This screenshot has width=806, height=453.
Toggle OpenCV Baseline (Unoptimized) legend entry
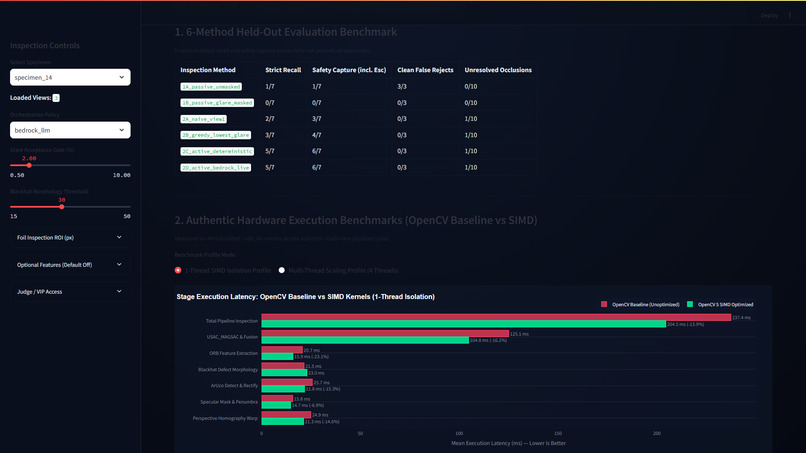point(640,304)
